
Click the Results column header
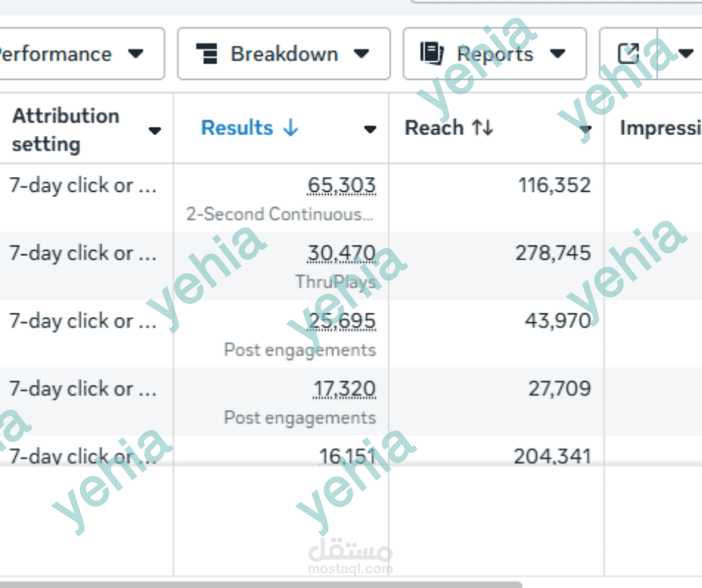(x=237, y=128)
